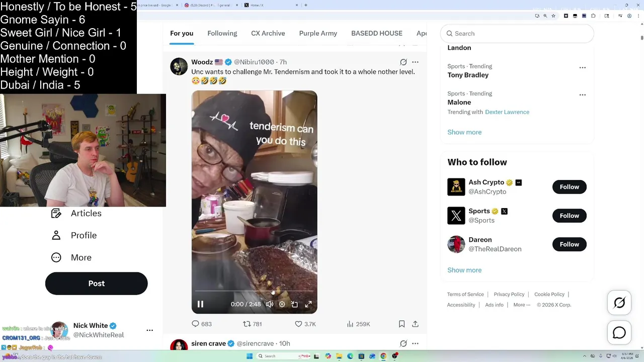Open Ash Crypto profile avatar
Viewport: 644px width, 362px height.
point(456,187)
